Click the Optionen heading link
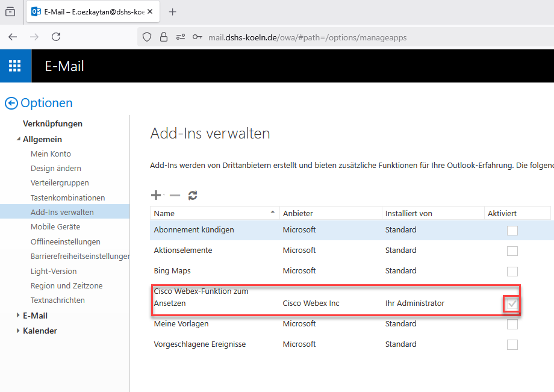 (x=46, y=103)
